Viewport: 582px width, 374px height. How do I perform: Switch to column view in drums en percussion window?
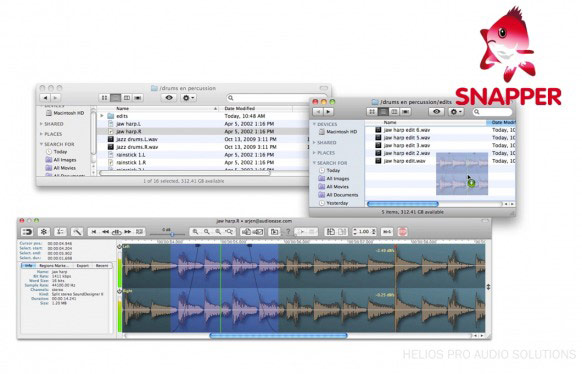pos(127,98)
